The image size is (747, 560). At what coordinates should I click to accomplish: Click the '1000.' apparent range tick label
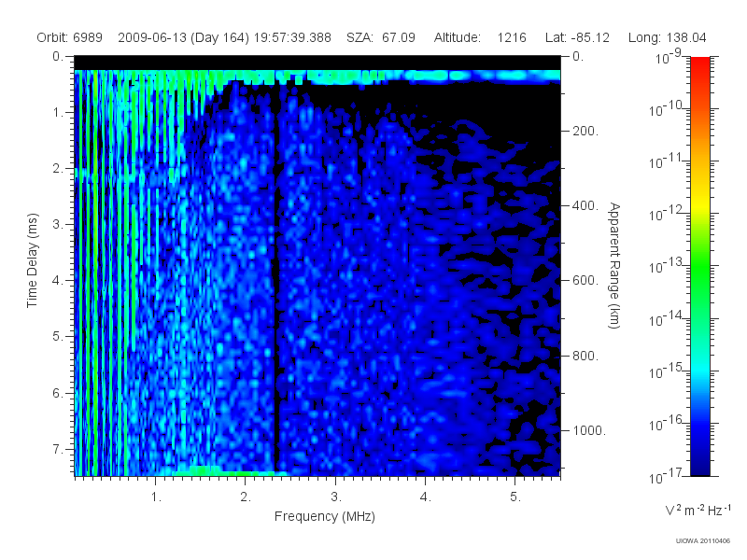pyautogui.click(x=589, y=430)
